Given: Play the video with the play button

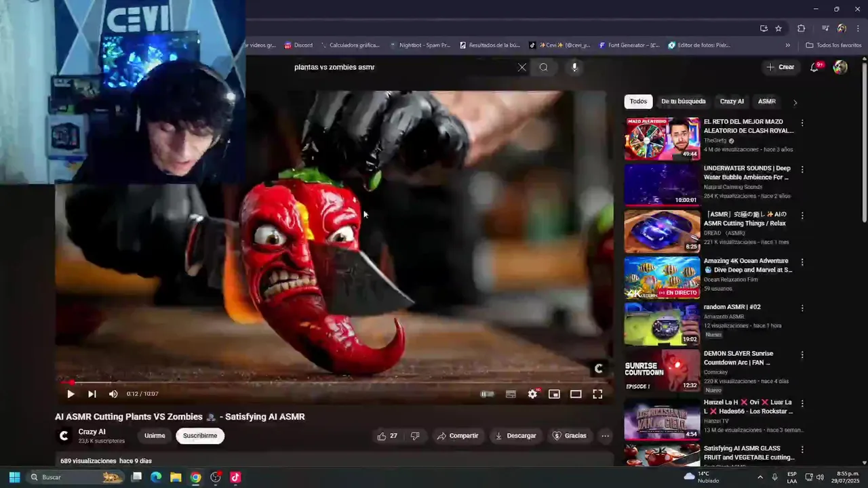Looking at the screenshot, I should click(71, 394).
